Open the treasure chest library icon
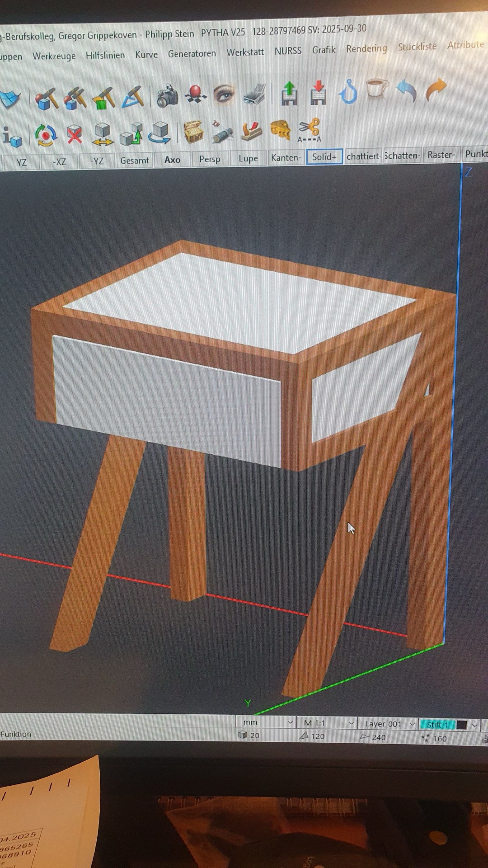Viewport: 488px width, 868px height. (x=194, y=132)
